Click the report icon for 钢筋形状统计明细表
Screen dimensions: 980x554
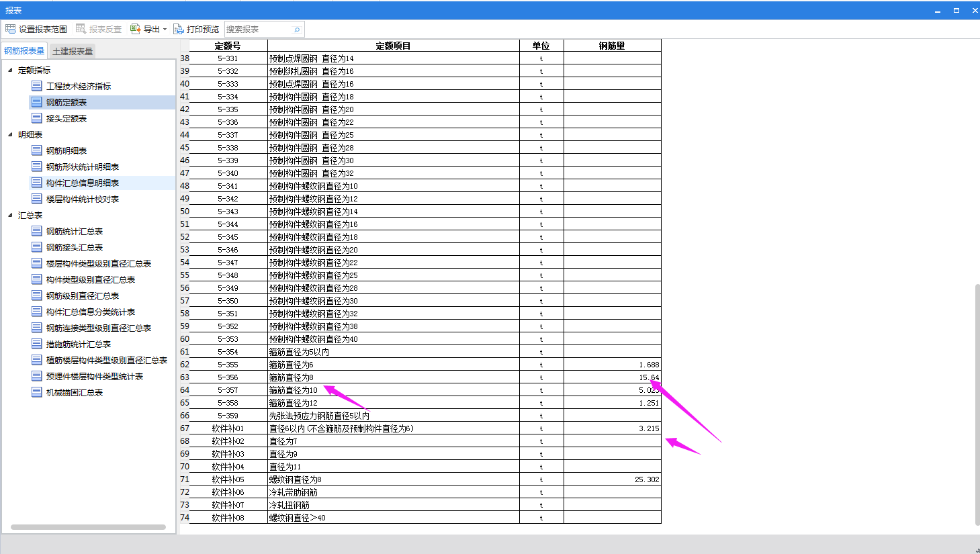pyautogui.click(x=37, y=167)
